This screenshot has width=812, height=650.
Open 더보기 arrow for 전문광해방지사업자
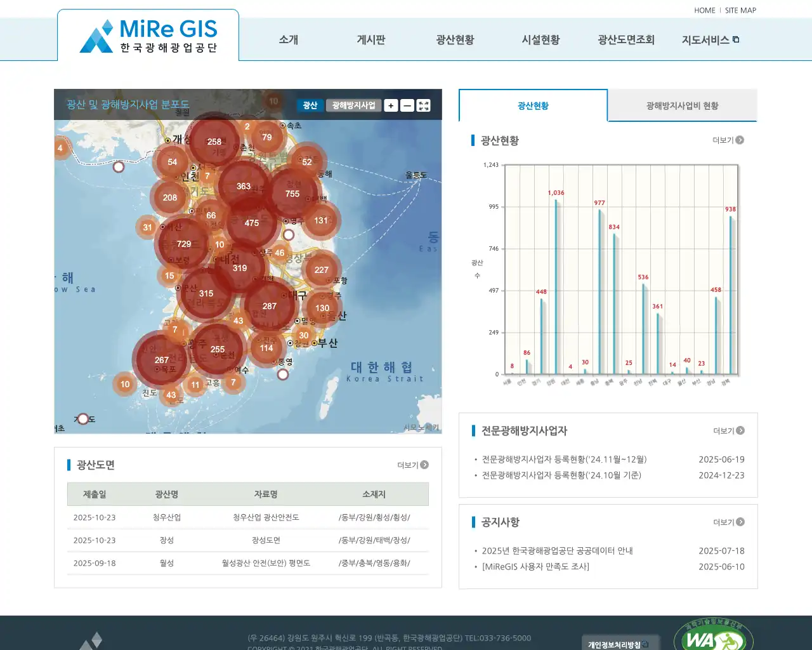[740, 431]
